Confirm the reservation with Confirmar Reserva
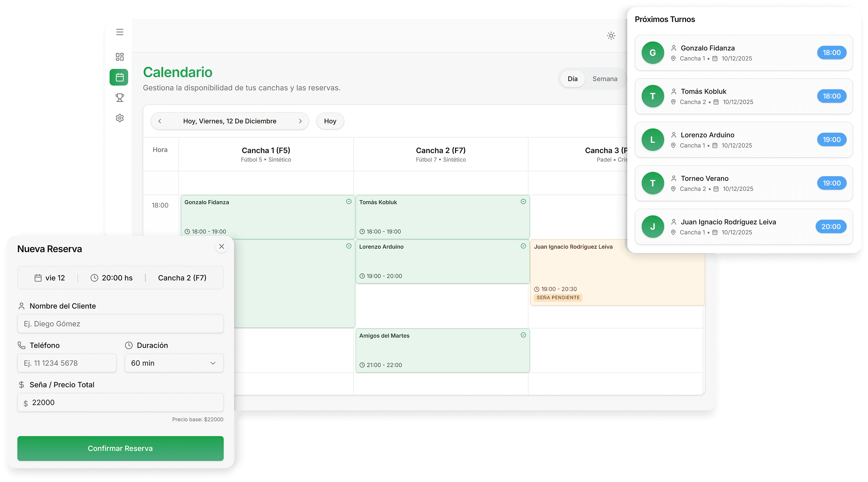The height and width of the screenshot is (482, 868). coord(120,448)
